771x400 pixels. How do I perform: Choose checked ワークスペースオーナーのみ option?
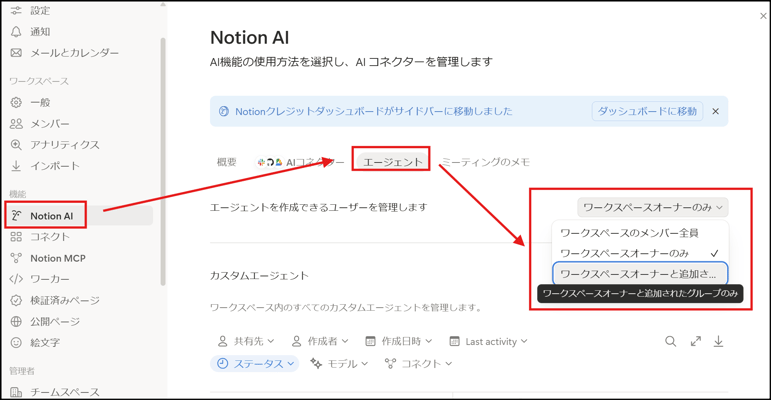[x=640, y=253]
